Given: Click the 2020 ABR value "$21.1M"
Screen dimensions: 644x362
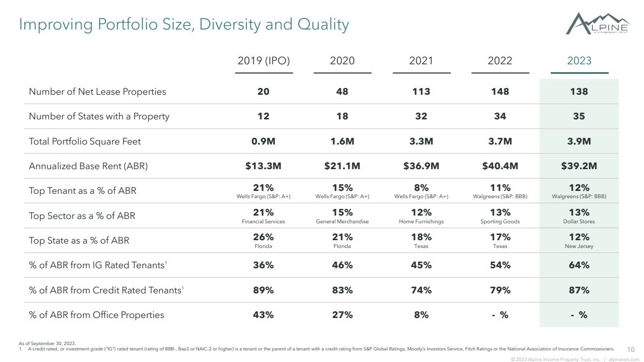Looking at the screenshot, I should [342, 166].
